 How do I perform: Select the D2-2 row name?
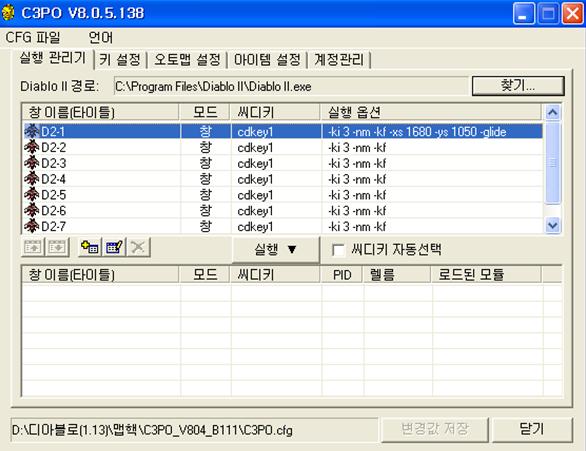pos(54,148)
